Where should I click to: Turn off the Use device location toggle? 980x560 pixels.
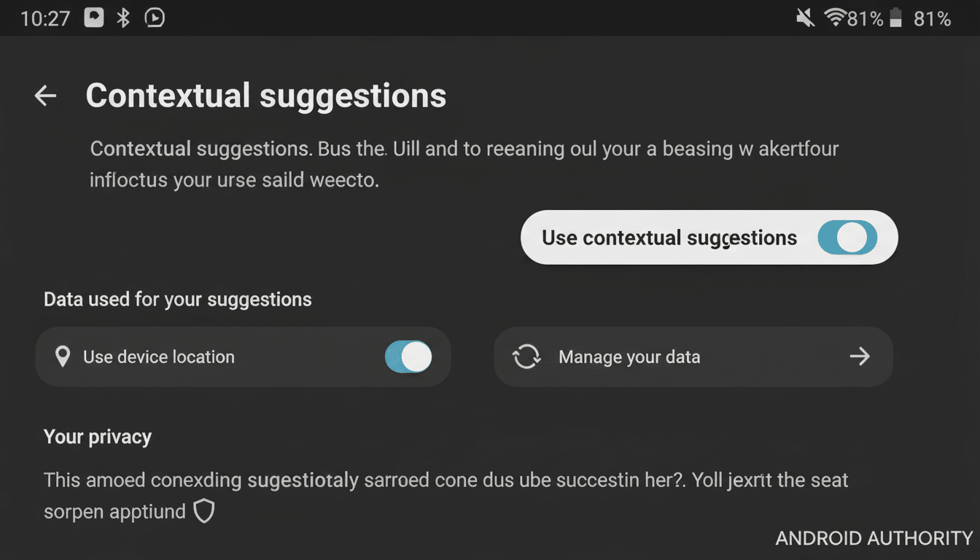click(408, 357)
